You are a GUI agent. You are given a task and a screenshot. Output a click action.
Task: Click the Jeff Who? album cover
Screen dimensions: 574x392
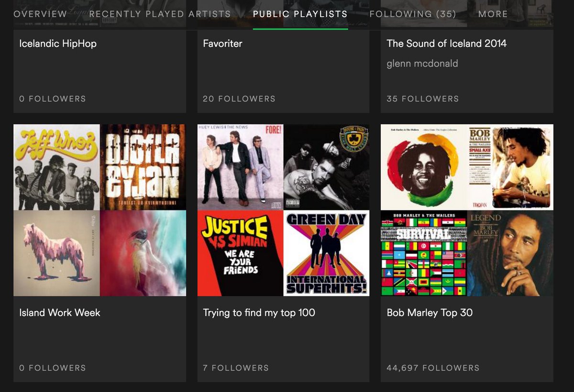tap(56, 167)
